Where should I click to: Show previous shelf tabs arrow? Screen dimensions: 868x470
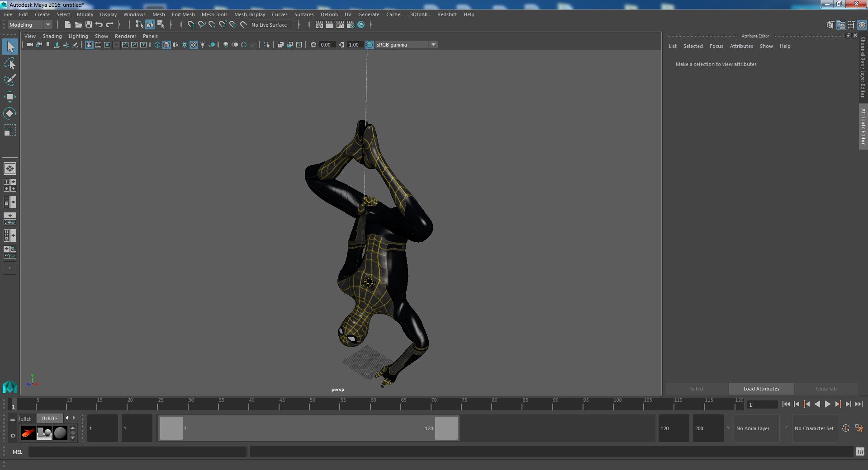point(67,418)
